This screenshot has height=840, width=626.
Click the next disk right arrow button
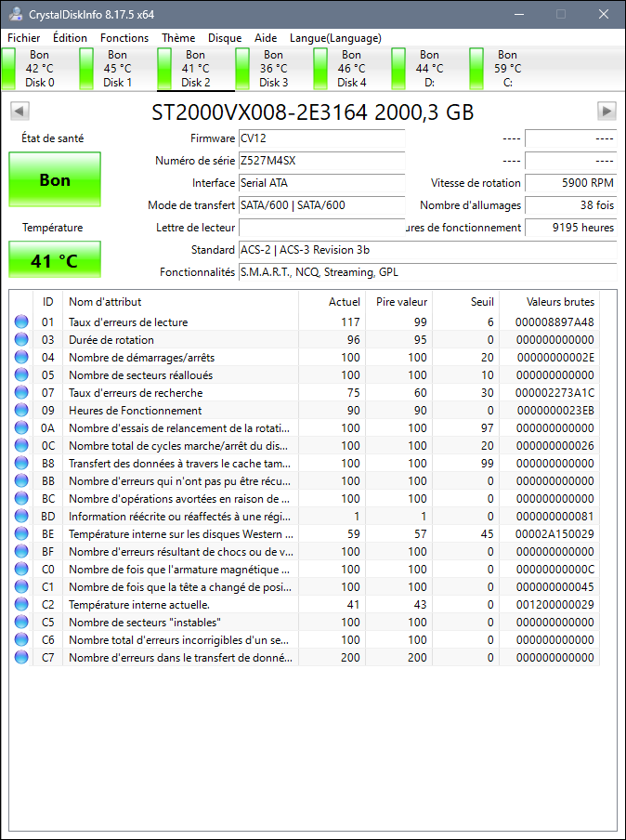tap(606, 112)
